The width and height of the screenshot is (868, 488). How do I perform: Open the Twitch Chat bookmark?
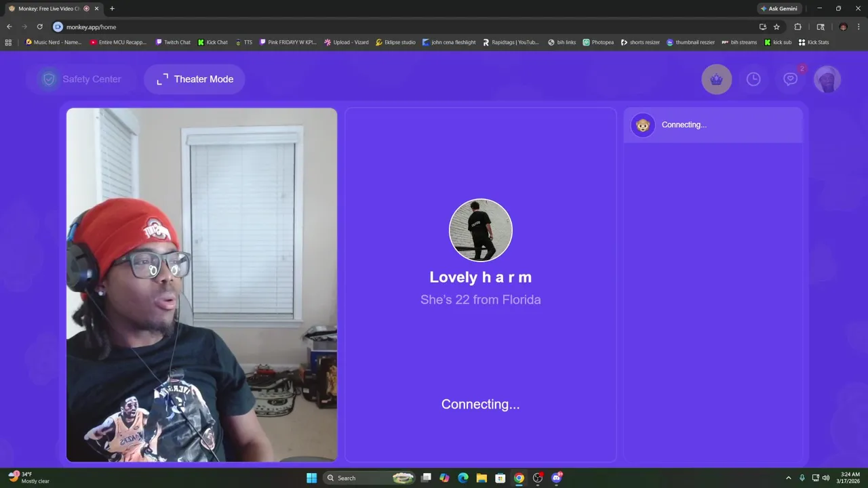[173, 42]
